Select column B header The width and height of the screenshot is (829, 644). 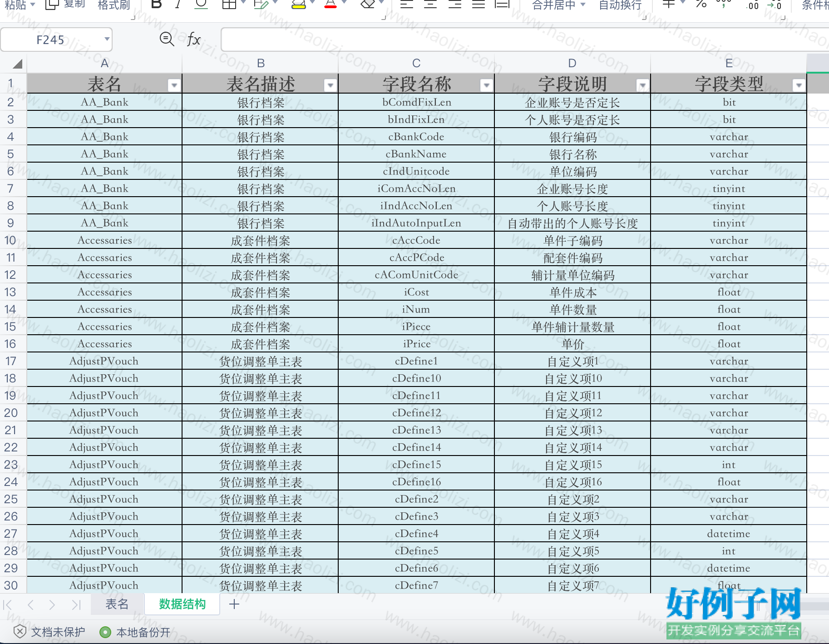click(x=261, y=63)
